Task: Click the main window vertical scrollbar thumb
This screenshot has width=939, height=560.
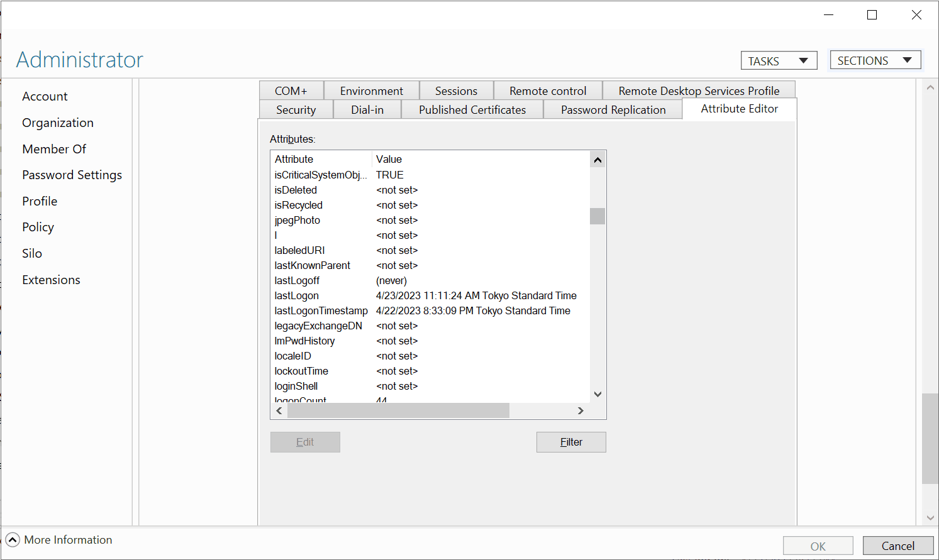Action: coord(930,439)
